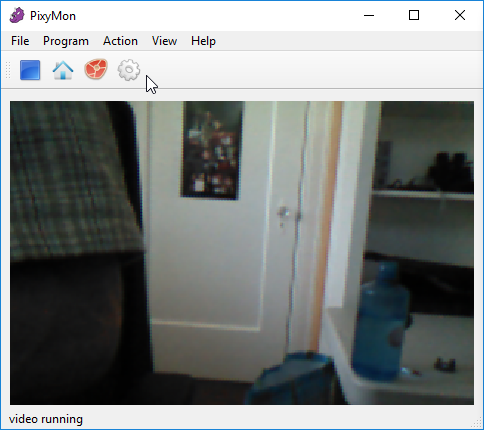Switch to cooked video with meat icon
Screen dimensions: 484x430
tap(96, 69)
